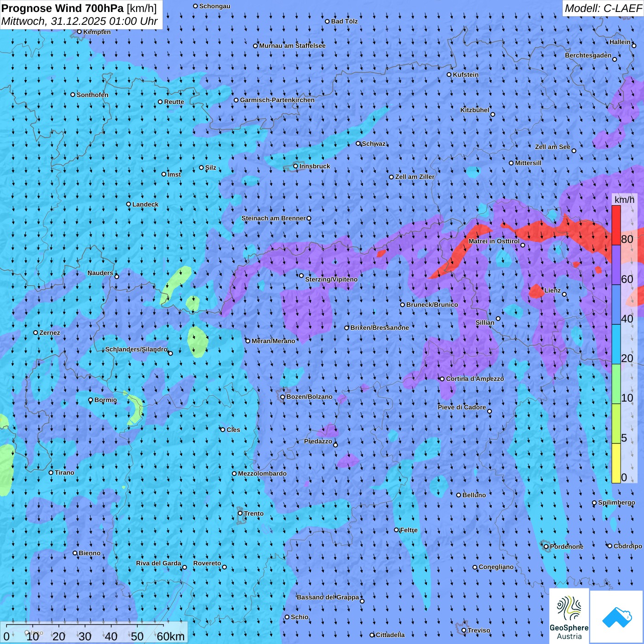Click the 'Sterzing/Vipiteno' label
The width and height of the screenshot is (644, 644).
tap(331, 279)
